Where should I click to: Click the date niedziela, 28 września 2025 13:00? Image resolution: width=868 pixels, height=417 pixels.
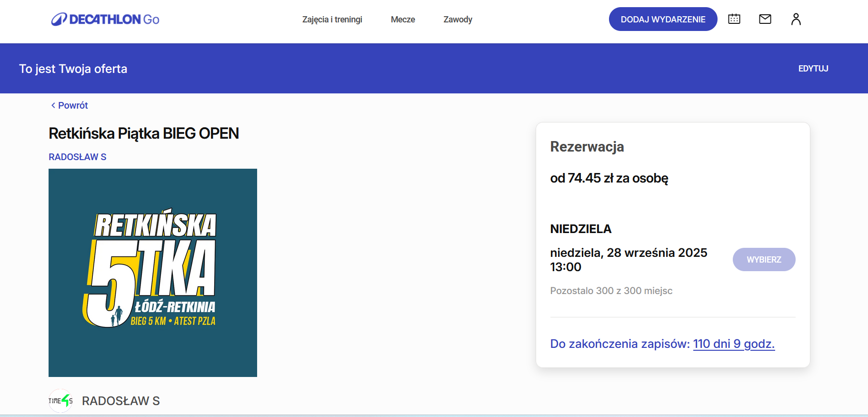pos(629,260)
